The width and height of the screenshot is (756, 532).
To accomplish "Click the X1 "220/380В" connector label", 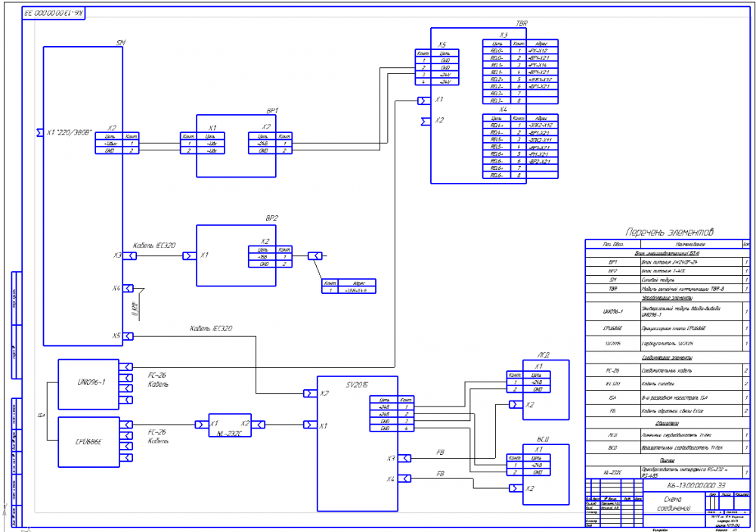I will [69, 132].
